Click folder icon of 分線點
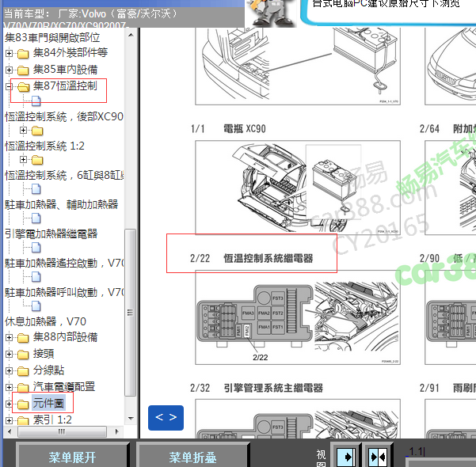The height and width of the screenshot is (467, 476). click(x=23, y=370)
